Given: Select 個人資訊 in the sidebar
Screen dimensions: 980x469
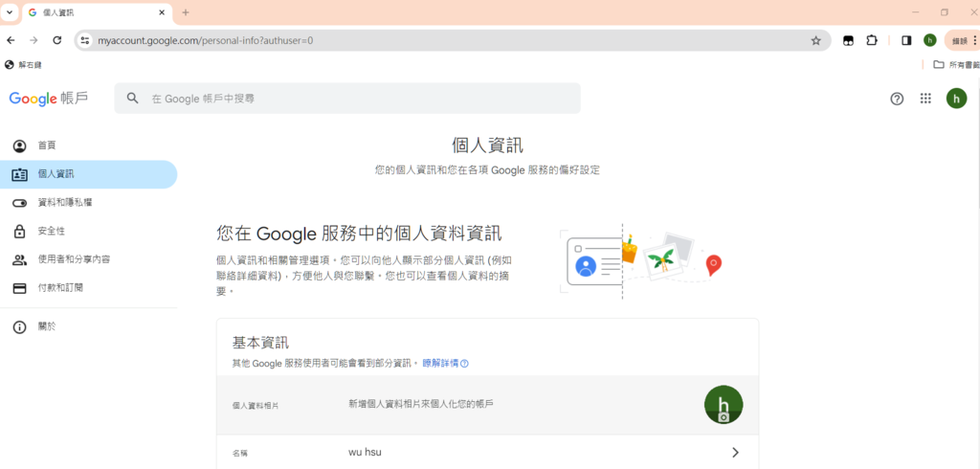Looking at the screenshot, I should coord(89,174).
